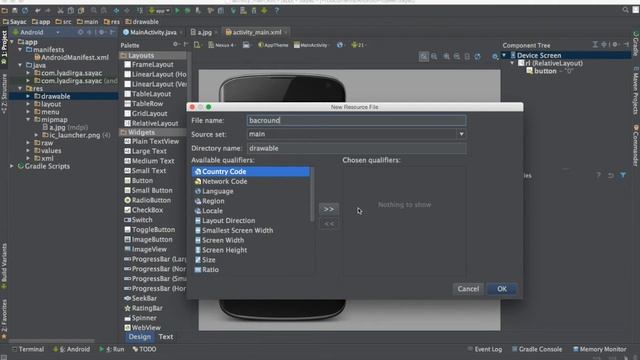Click the Synchronize refresh toolbar icon

25,11
